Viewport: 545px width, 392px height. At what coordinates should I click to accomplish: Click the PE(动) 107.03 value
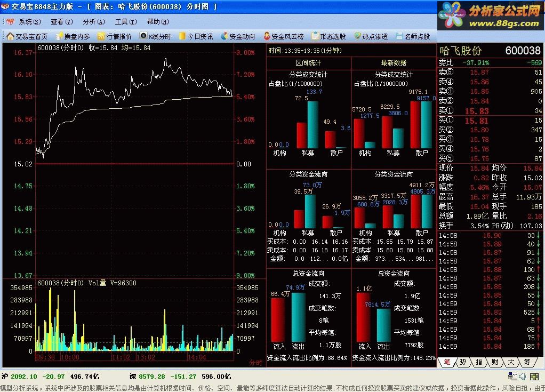coord(531,226)
